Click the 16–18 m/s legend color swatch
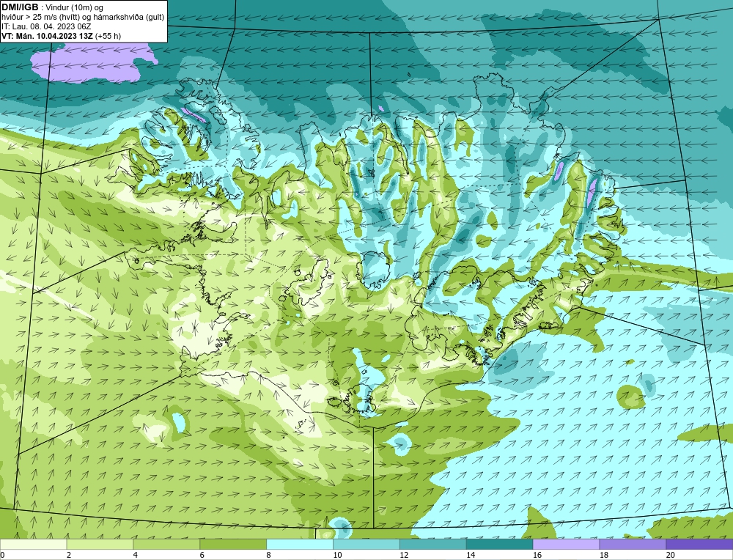The width and height of the screenshot is (733, 560). [566, 544]
